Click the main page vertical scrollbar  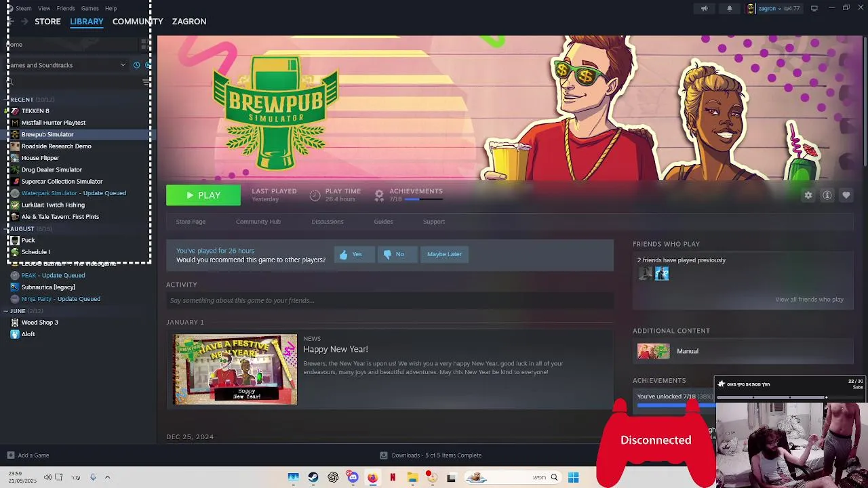point(865,102)
